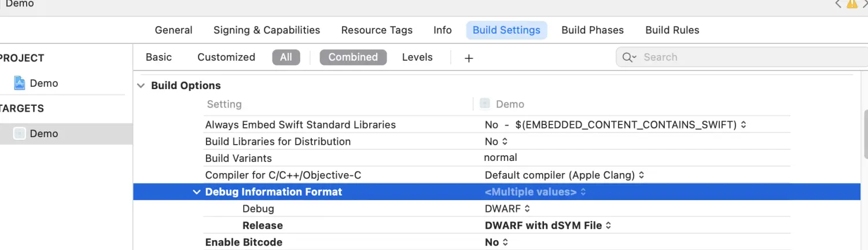Click the Demo target app icon
Image resolution: width=868 pixels, height=250 pixels.
20,134
